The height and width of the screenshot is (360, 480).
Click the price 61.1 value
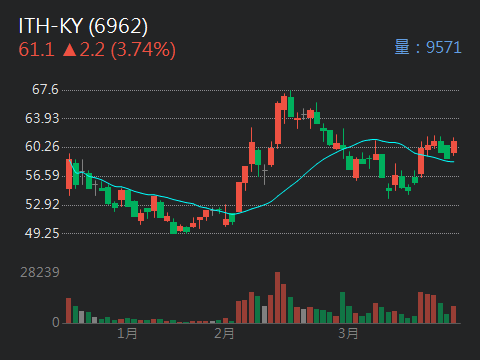click(36, 50)
